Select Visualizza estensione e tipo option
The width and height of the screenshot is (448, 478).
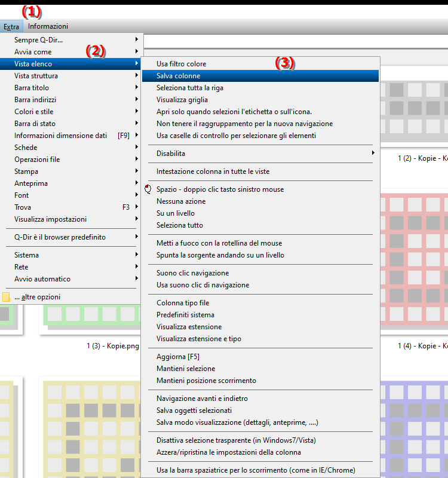[x=260, y=339]
